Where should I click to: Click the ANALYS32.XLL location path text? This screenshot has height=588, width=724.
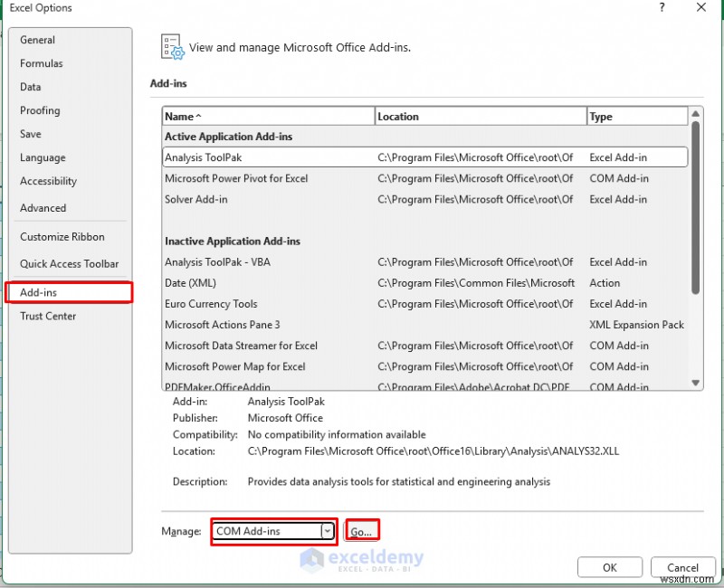pos(433,451)
